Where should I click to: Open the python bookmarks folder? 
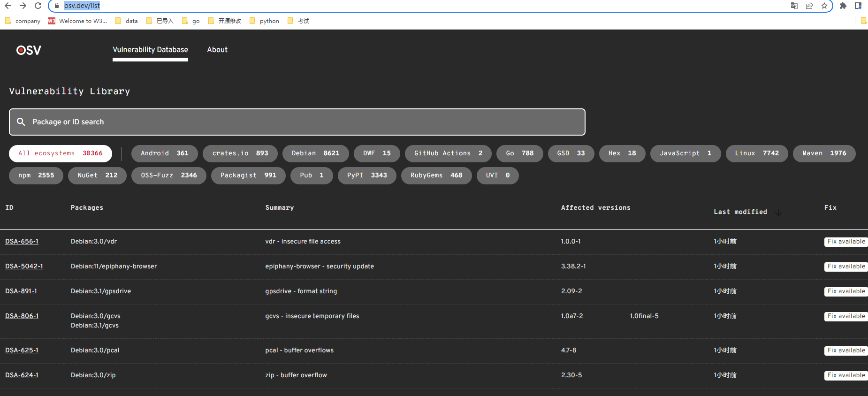[264, 21]
